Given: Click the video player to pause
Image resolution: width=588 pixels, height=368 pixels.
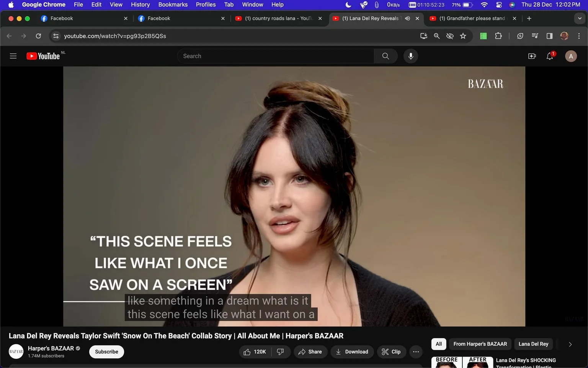Looking at the screenshot, I should click(294, 196).
